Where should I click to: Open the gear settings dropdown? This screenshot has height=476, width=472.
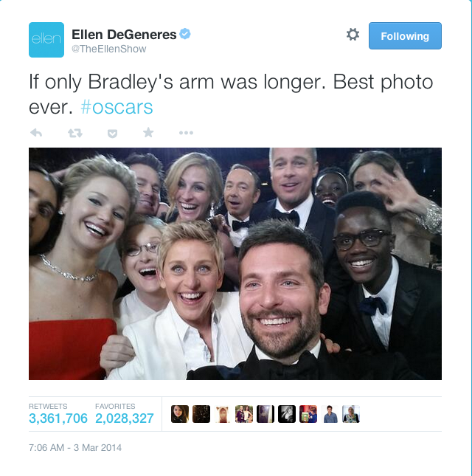click(353, 35)
